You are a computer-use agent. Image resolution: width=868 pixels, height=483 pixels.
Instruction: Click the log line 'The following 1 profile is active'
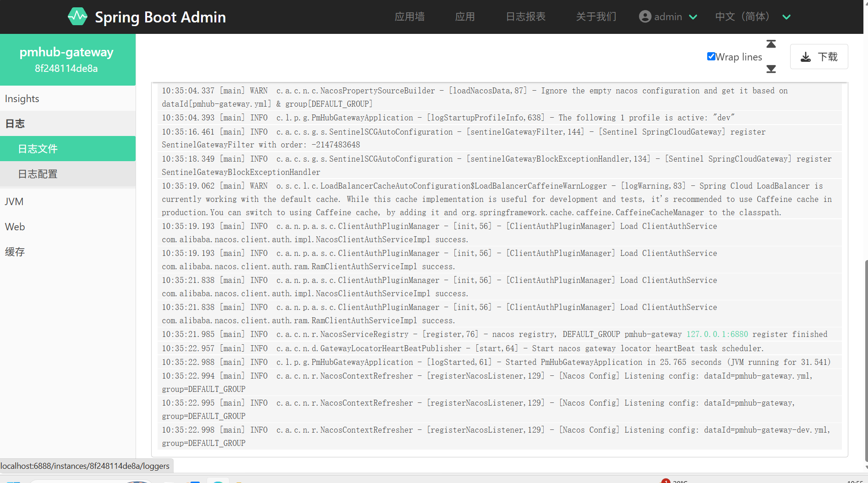click(500, 118)
